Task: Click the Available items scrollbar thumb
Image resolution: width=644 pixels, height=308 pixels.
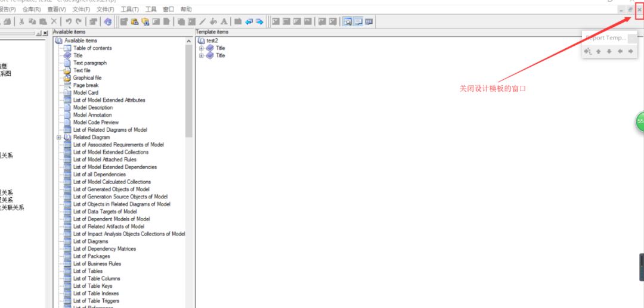Action: (x=189, y=91)
